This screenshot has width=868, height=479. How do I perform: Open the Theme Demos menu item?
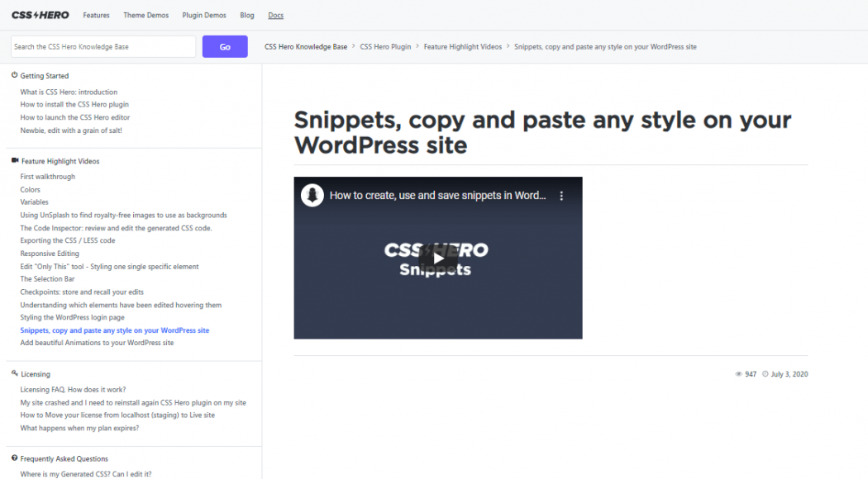click(145, 15)
